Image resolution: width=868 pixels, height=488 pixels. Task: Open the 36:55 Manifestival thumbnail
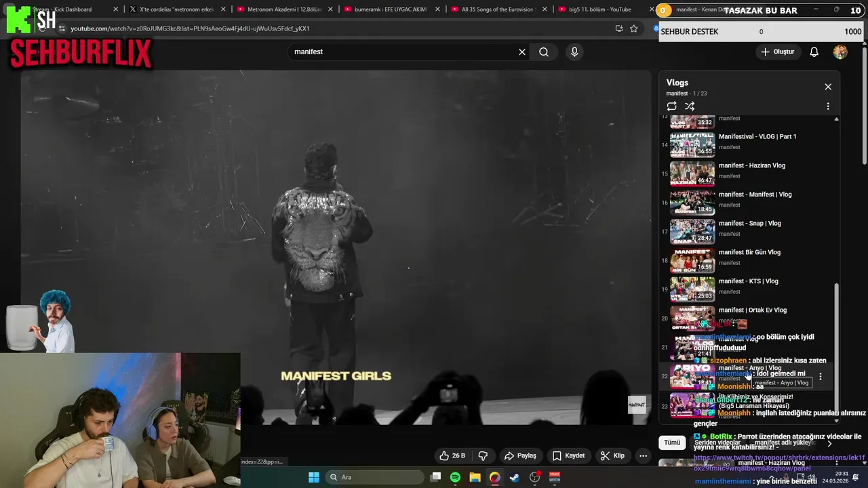click(x=692, y=144)
